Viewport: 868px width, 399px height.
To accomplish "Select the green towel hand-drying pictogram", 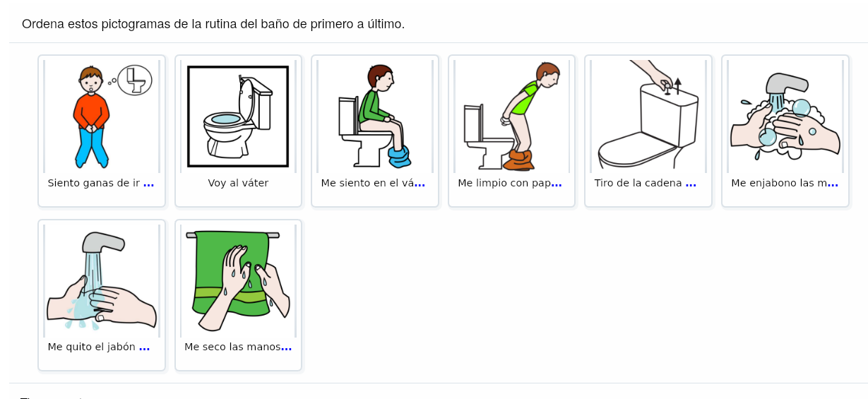I will coord(238,280).
